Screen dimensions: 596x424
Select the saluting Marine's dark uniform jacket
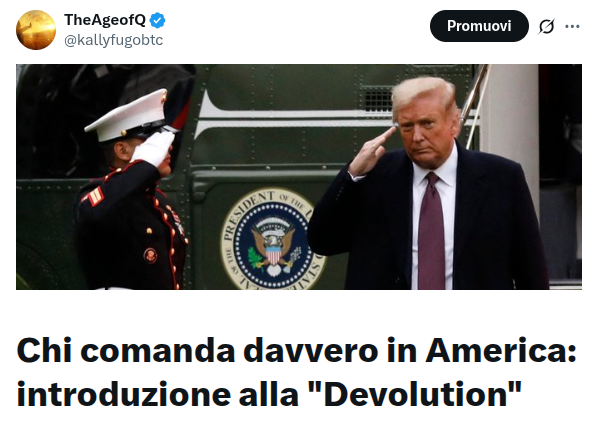(x=129, y=228)
